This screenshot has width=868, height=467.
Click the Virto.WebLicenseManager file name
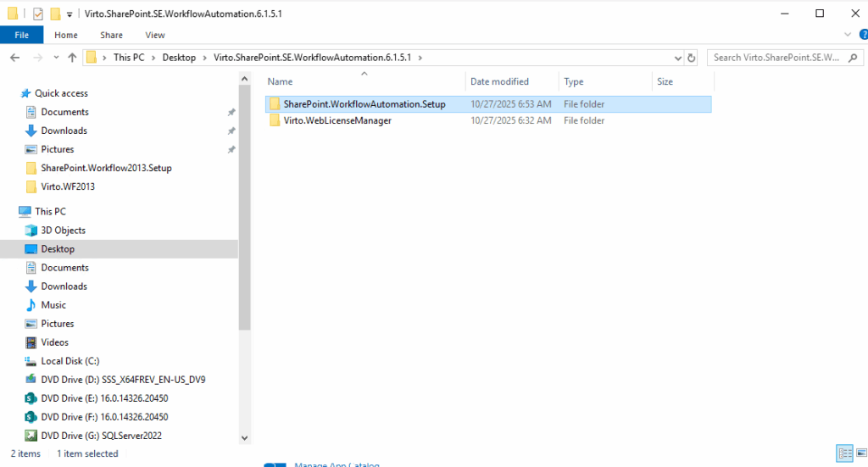point(337,120)
